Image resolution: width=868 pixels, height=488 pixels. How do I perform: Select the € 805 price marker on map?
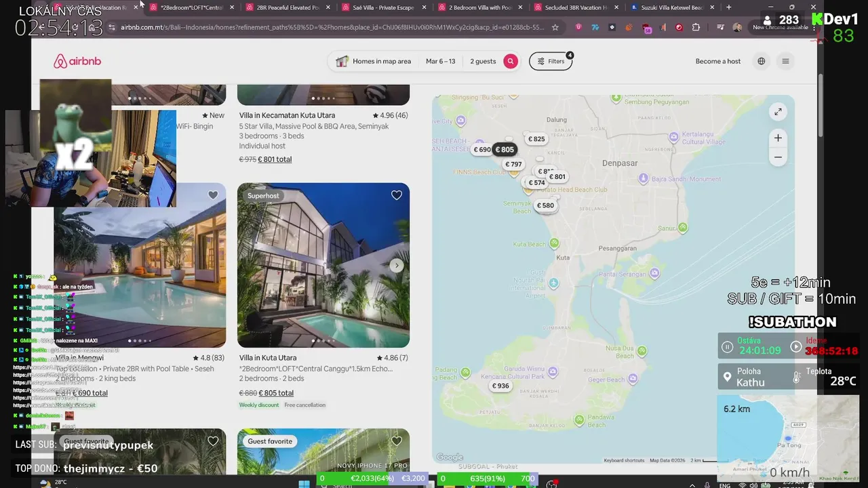[505, 150]
